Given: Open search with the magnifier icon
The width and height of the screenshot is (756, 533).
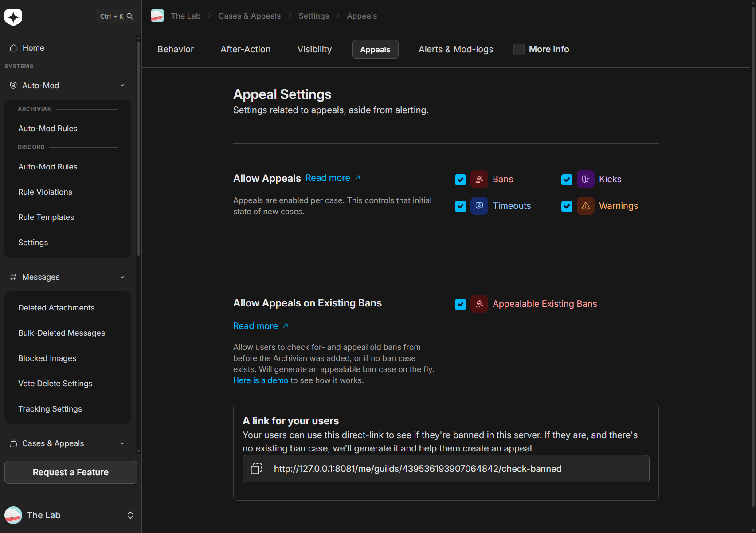Looking at the screenshot, I should (130, 16).
